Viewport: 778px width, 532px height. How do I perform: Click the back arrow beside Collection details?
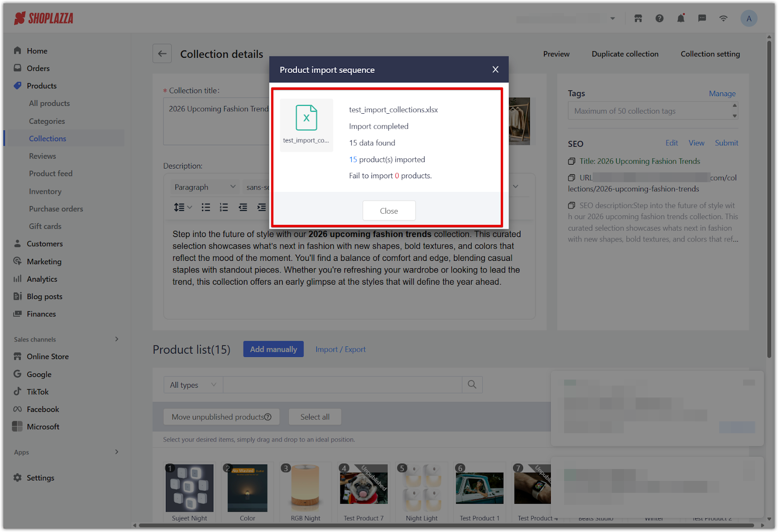[162, 54]
